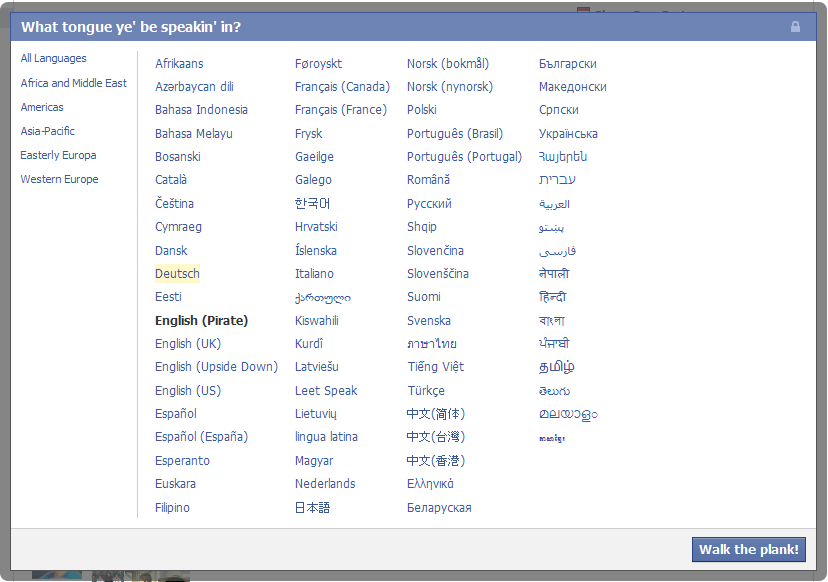The image size is (828, 582).
Task: Choose Polski language
Action: point(421,110)
